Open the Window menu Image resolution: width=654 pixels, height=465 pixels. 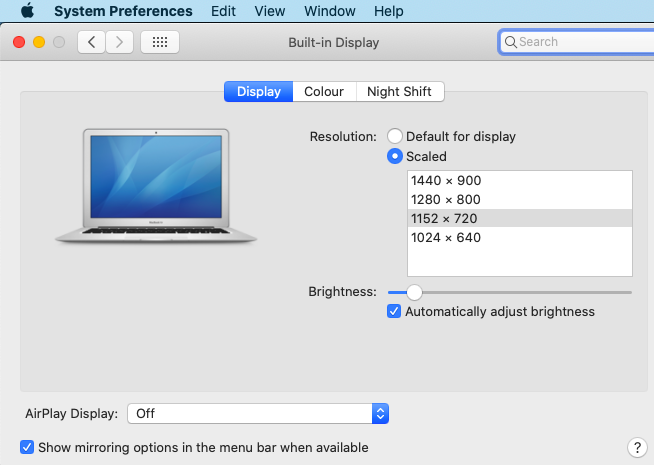click(x=330, y=11)
